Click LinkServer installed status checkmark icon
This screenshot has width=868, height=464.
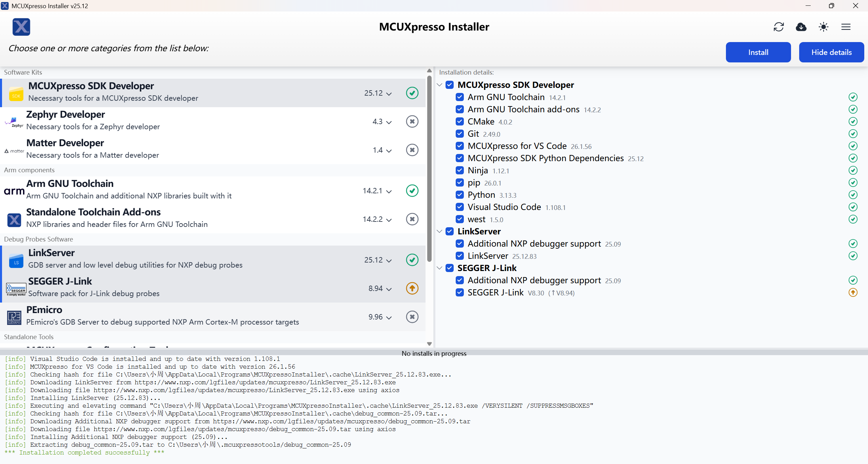[412, 260]
